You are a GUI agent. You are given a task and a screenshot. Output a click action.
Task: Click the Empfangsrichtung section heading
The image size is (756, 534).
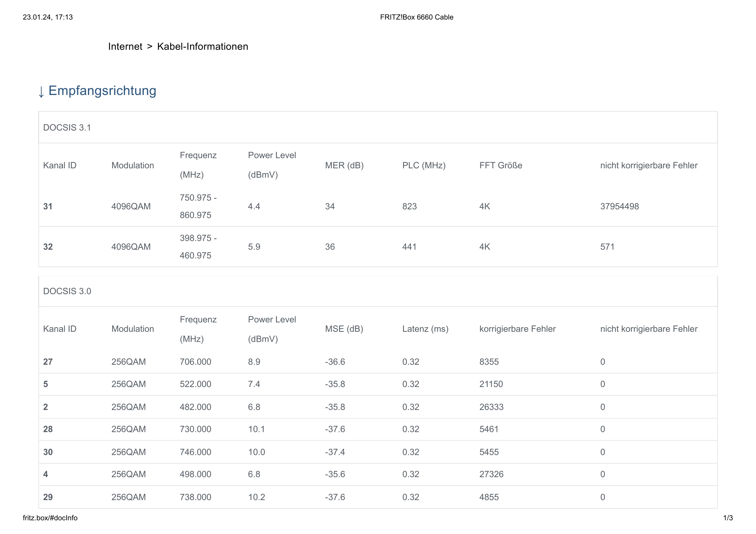tap(102, 91)
